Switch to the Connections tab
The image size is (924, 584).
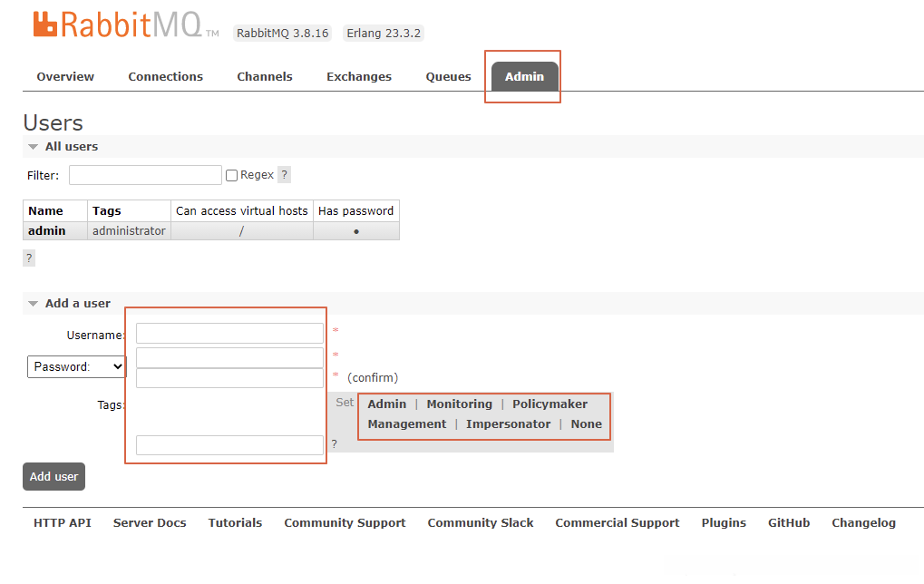click(x=166, y=76)
